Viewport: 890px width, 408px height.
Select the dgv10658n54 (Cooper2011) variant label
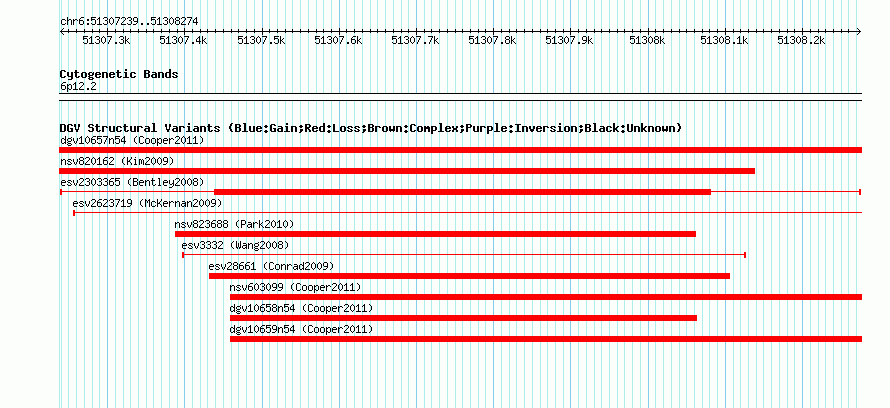[x=301, y=308]
